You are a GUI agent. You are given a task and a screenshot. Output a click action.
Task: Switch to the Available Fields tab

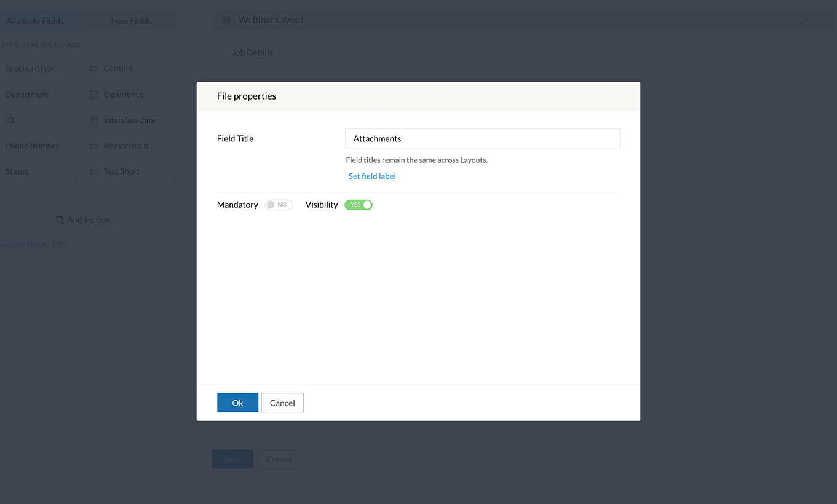tap(35, 20)
